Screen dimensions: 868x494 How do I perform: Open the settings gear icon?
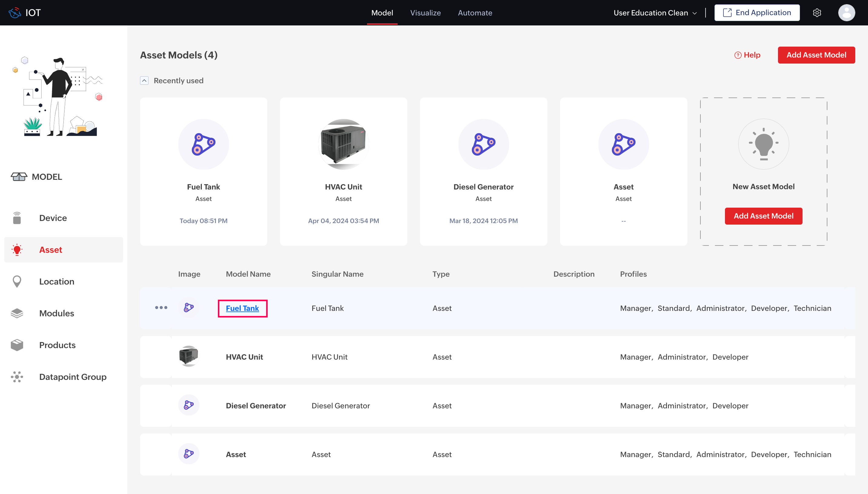pyautogui.click(x=817, y=13)
